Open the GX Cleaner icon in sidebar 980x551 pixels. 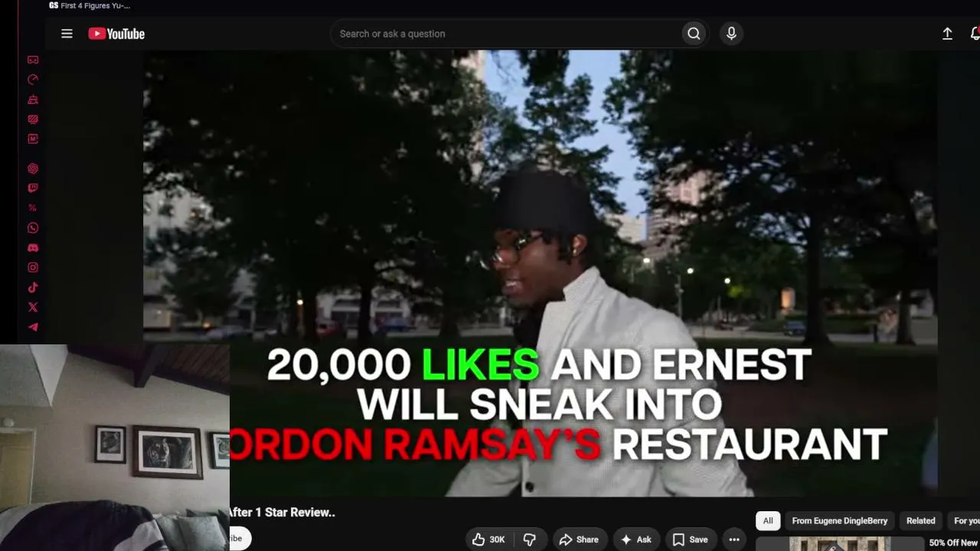pyautogui.click(x=33, y=99)
